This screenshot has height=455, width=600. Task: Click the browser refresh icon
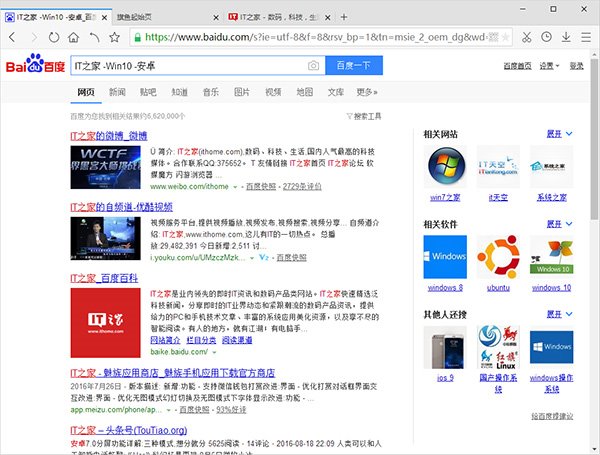coord(55,36)
